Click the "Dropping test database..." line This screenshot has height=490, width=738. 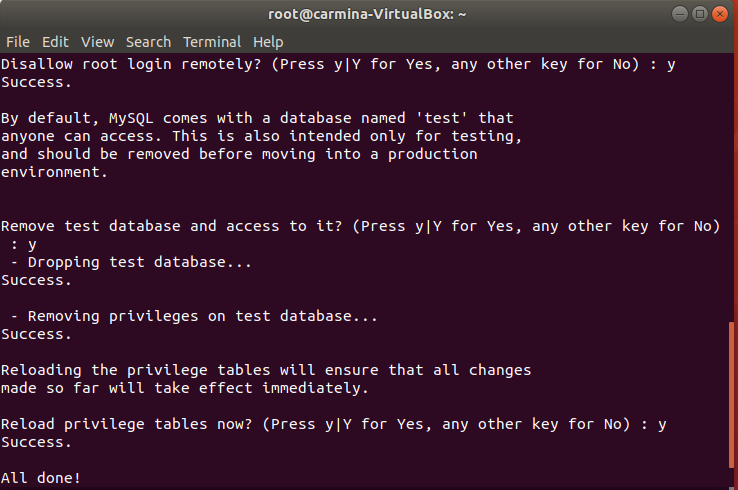[130, 262]
